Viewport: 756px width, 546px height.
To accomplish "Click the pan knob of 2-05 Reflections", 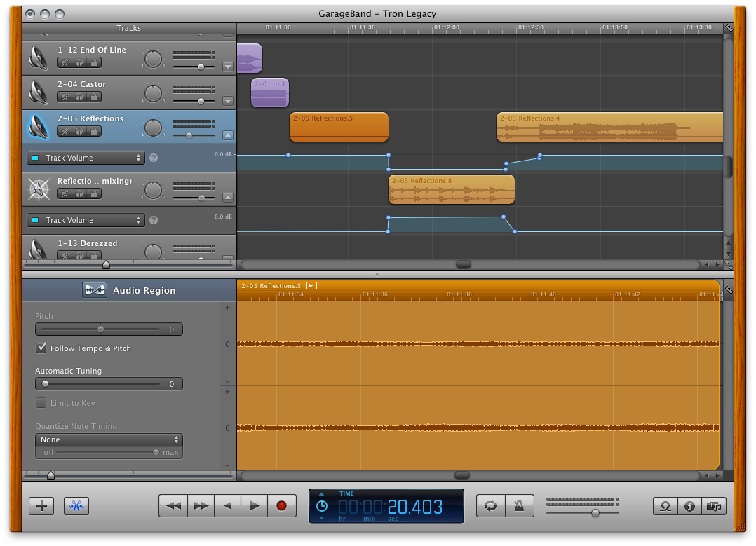I will click(154, 128).
